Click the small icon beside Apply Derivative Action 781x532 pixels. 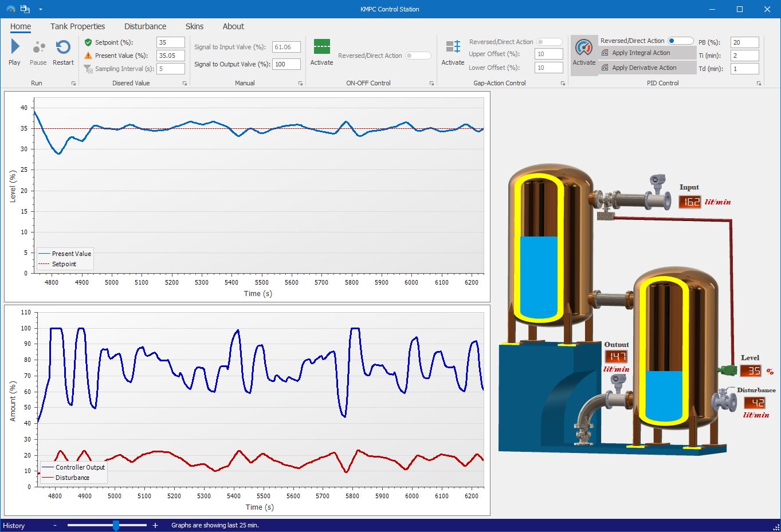point(605,68)
